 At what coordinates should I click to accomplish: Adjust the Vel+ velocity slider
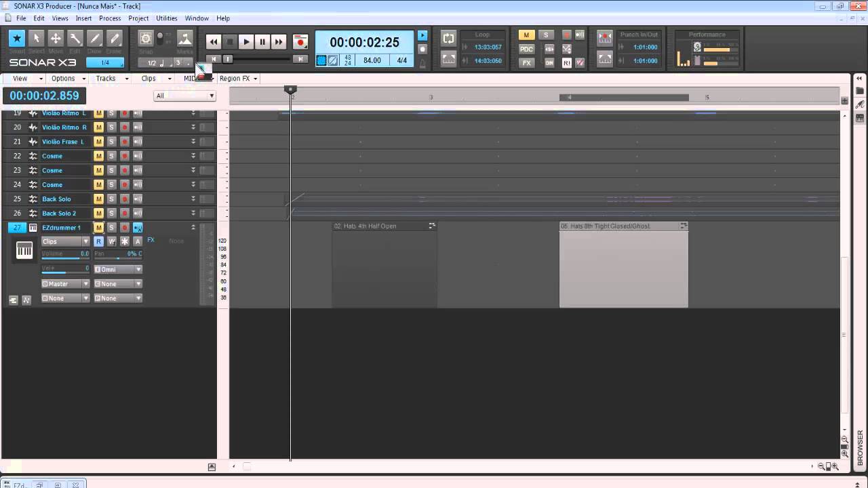pyautogui.click(x=65, y=270)
